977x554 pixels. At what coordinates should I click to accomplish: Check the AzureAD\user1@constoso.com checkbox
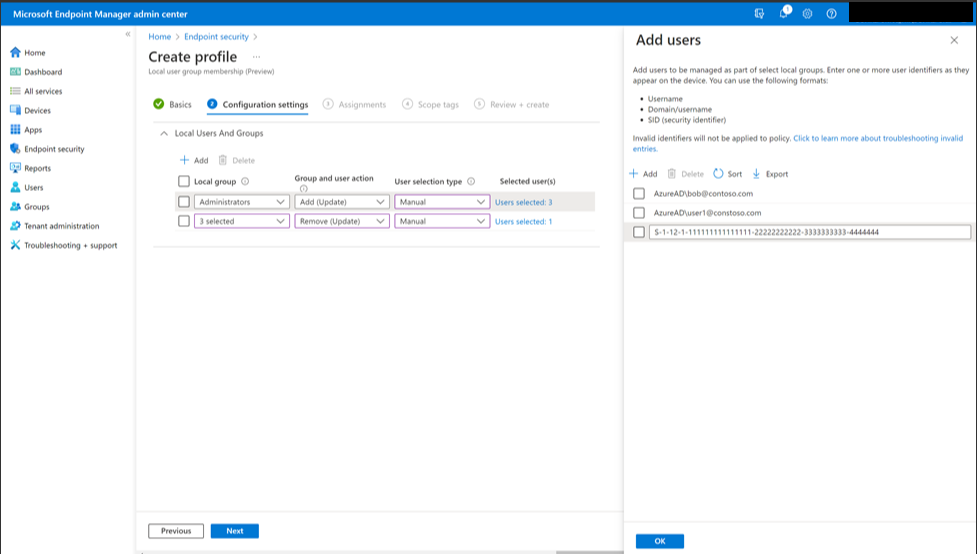pyautogui.click(x=639, y=213)
